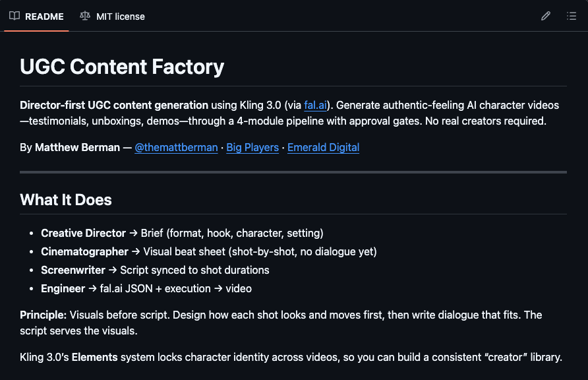Open the MIT license tab
588x380 pixels.
coord(120,16)
